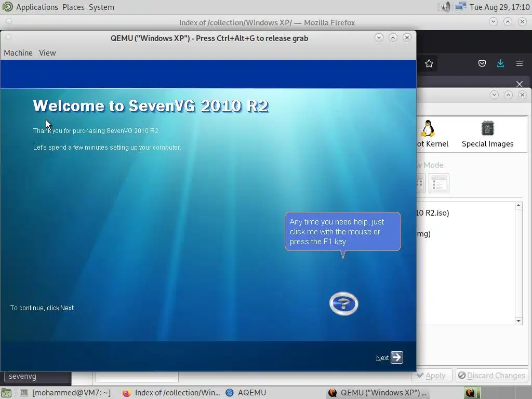The width and height of the screenshot is (532, 399).
Task: Open the View menu in QEMU
Action: coord(47,53)
